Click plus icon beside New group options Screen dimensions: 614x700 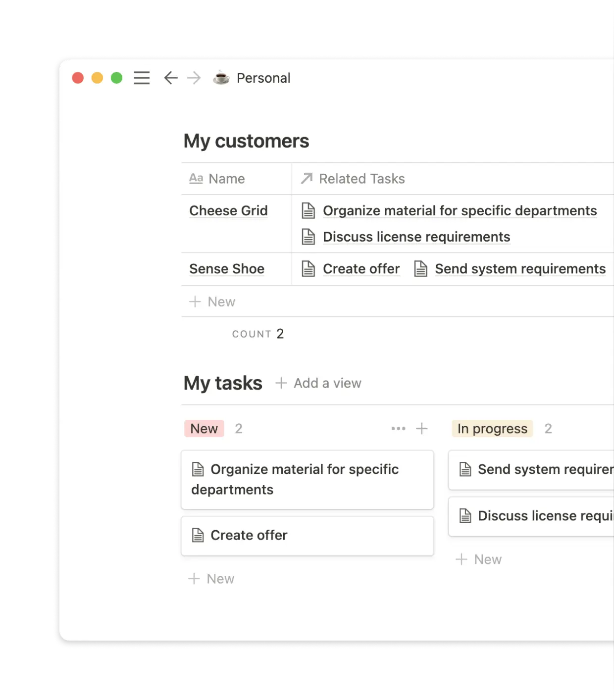[x=422, y=429]
